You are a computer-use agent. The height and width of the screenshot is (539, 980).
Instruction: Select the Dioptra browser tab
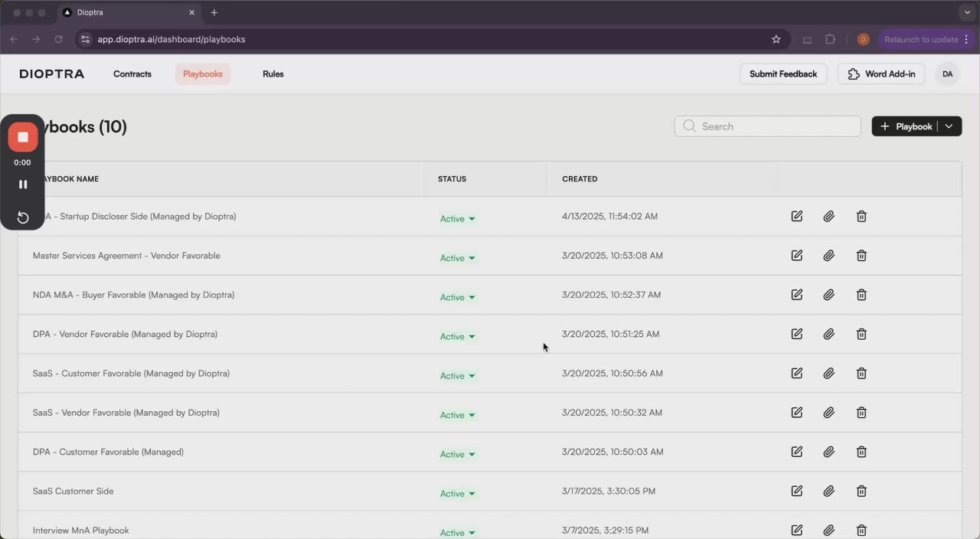pyautogui.click(x=128, y=12)
